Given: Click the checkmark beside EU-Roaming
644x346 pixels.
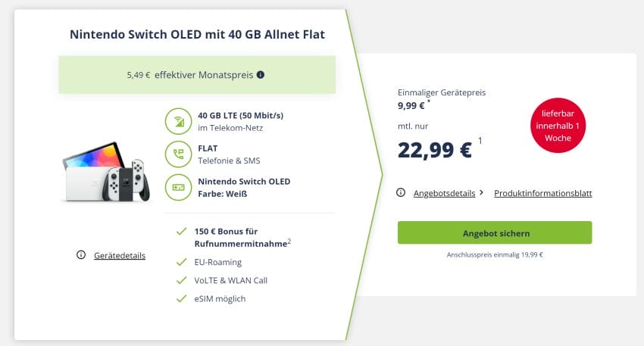Looking at the screenshot, I should click(182, 262).
